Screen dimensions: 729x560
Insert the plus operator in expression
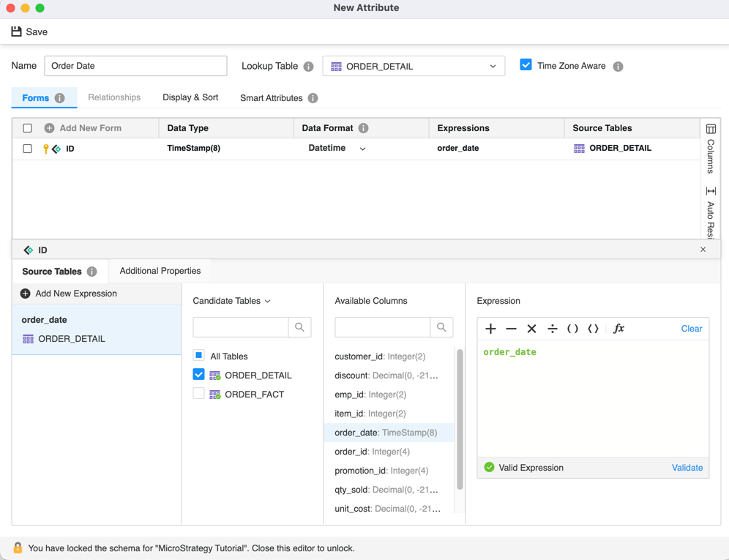pyautogui.click(x=490, y=329)
